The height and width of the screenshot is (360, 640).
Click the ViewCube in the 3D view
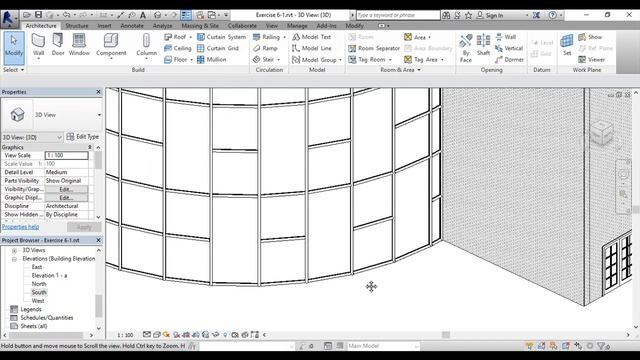tap(602, 133)
